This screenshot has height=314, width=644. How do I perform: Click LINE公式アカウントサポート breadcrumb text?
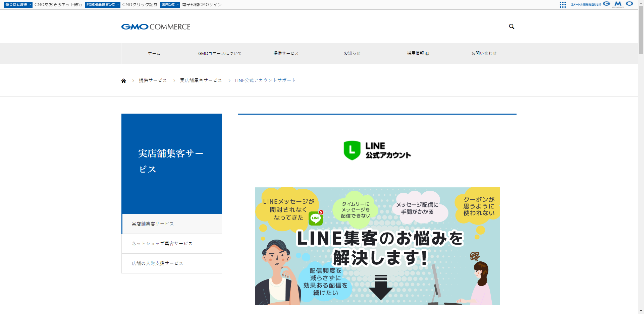tap(265, 80)
